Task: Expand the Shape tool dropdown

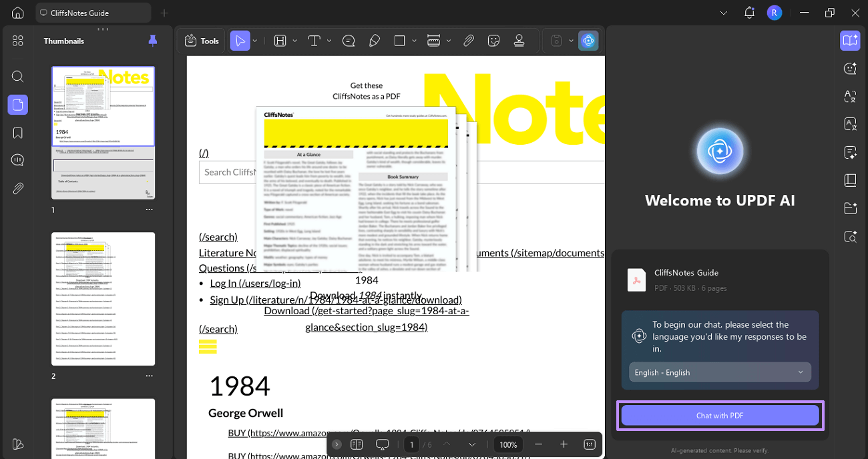Action: click(413, 40)
